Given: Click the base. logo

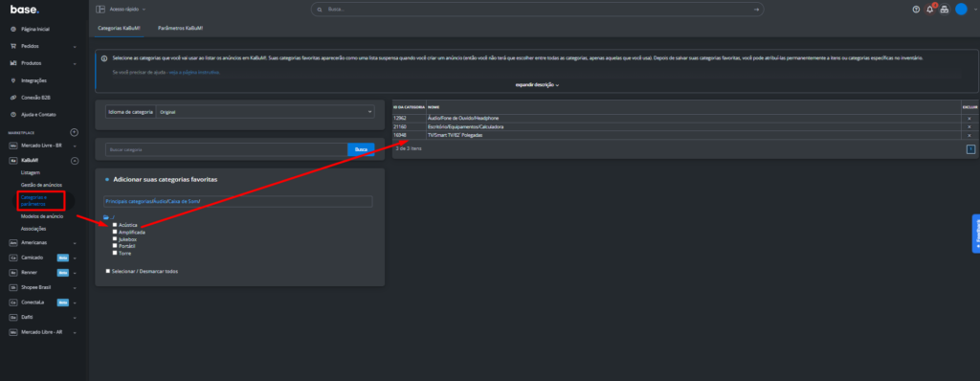Looking at the screenshot, I should pyautogui.click(x=24, y=10).
